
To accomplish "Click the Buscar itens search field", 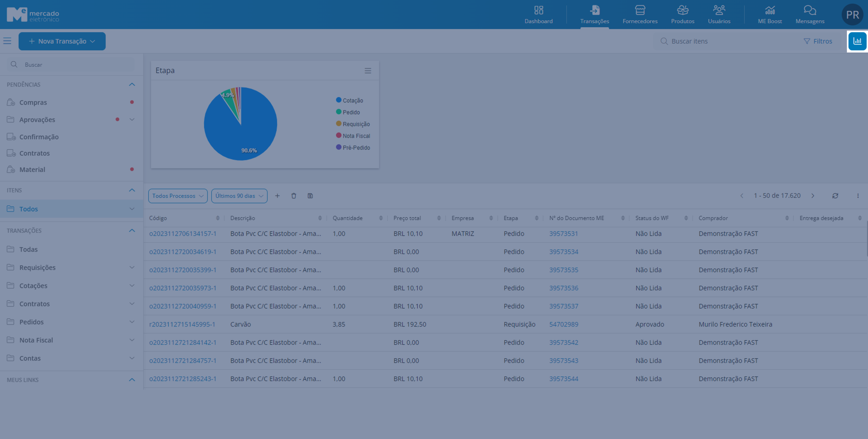I will pyautogui.click(x=724, y=41).
